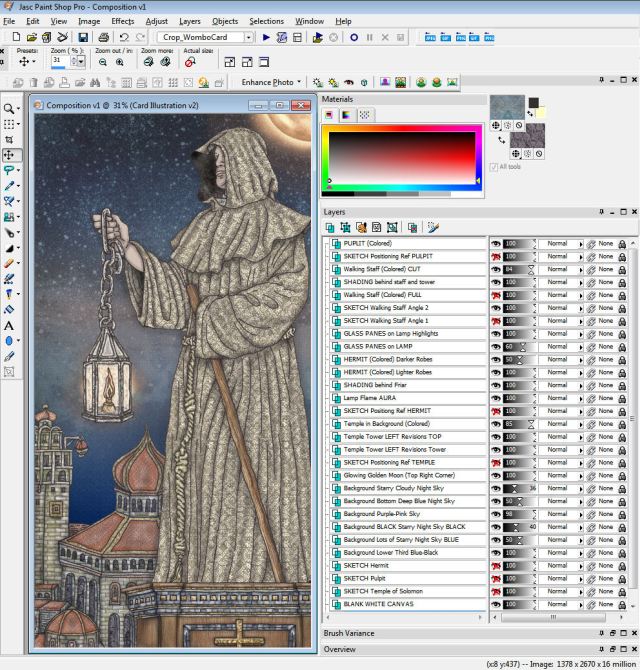Viewport: 640px width, 670px height.
Task: Click the New Raster Layer icon
Action: coord(330,228)
